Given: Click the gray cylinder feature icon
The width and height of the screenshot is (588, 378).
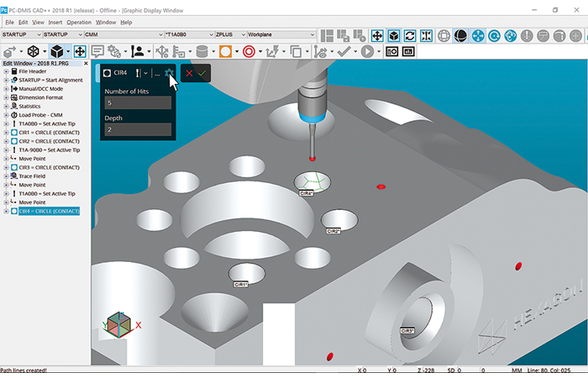Looking at the screenshot, I should pos(202,51).
